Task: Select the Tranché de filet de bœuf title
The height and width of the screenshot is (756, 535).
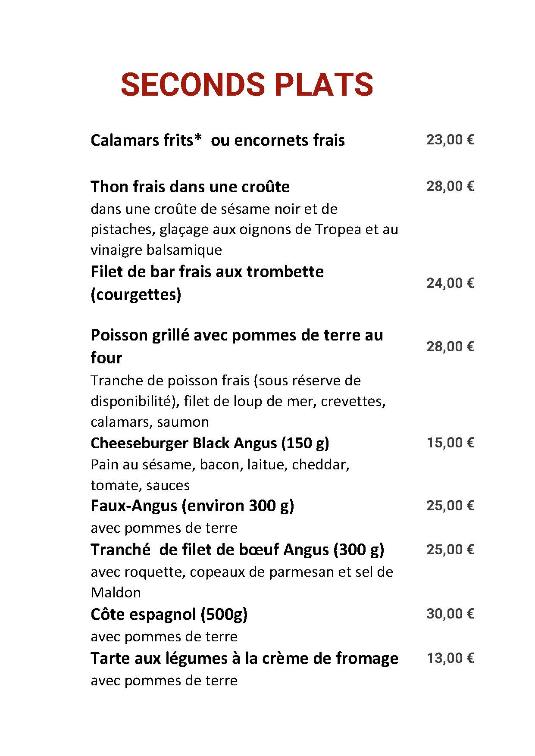Action: point(237,550)
